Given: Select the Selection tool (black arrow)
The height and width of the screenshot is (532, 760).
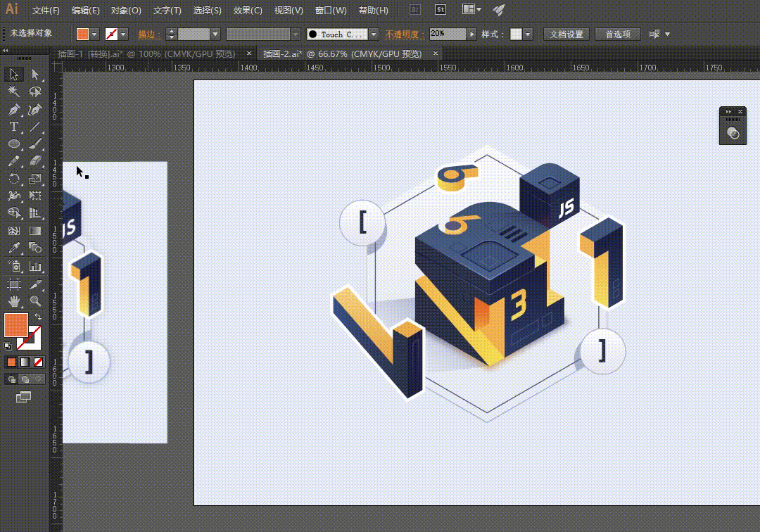Looking at the screenshot, I should 13,74.
